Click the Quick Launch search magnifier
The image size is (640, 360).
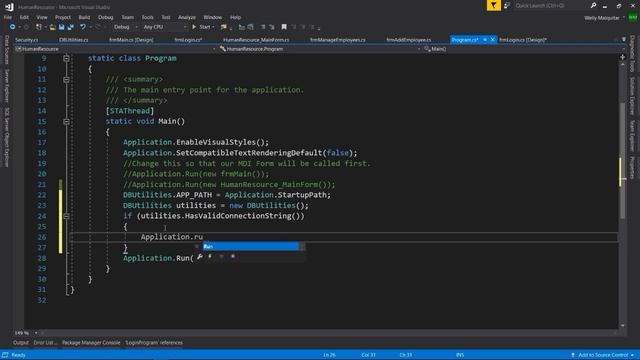[x=593, y=5]
